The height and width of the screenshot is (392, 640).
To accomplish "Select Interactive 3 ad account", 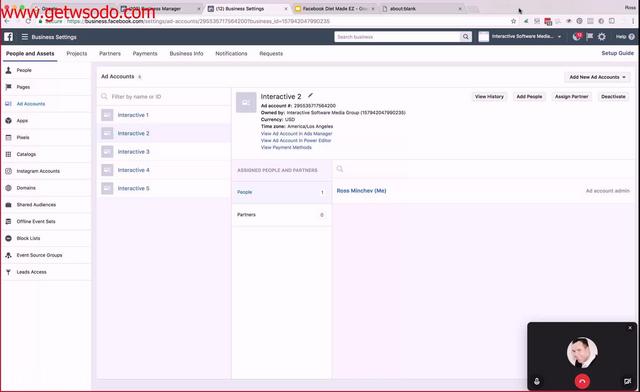I will click(164, 152).
